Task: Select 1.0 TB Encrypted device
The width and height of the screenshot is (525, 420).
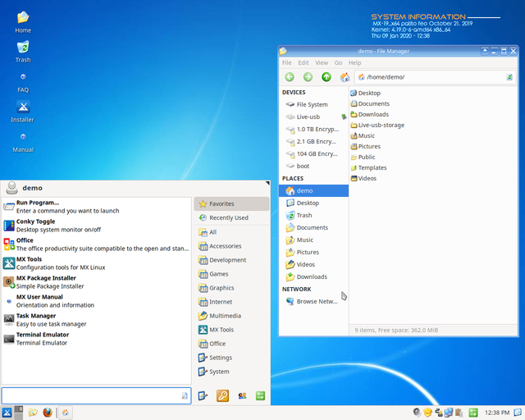Action: (313, 130)
